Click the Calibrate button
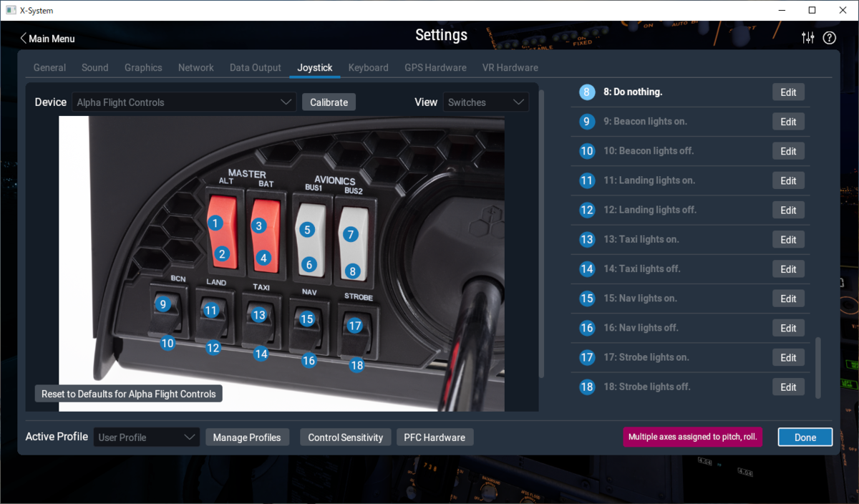 pyautogui.click(x=329, y=102)
